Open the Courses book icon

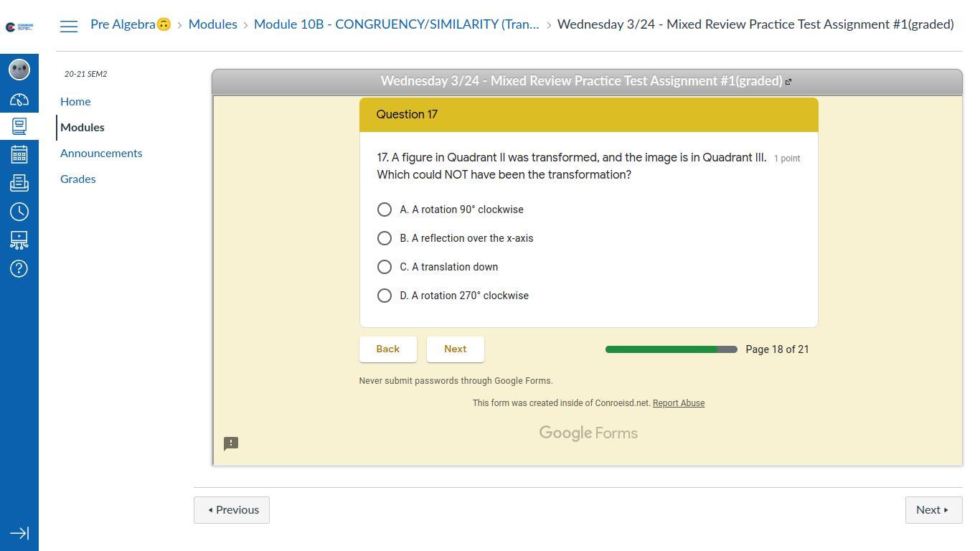pyautogui.click(x=19, y=126)
